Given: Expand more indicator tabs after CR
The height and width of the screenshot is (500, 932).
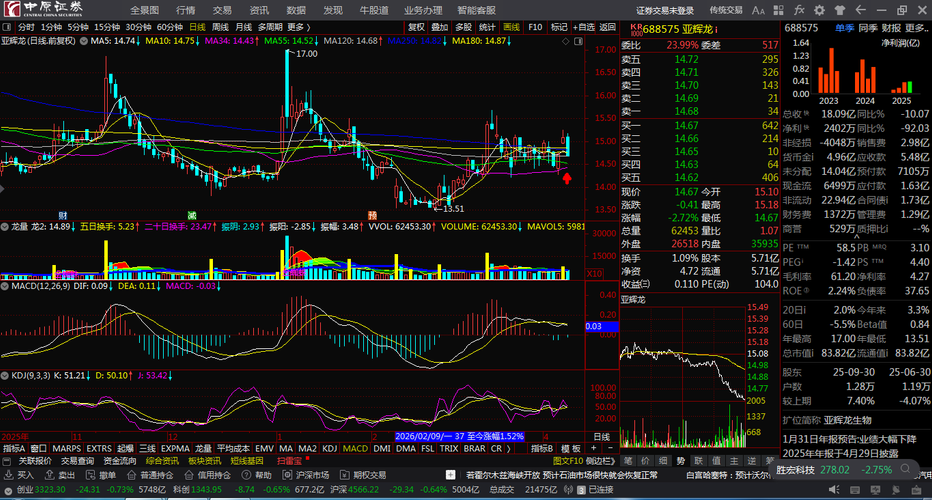Looking at the screenshot, I should (509, 448).
